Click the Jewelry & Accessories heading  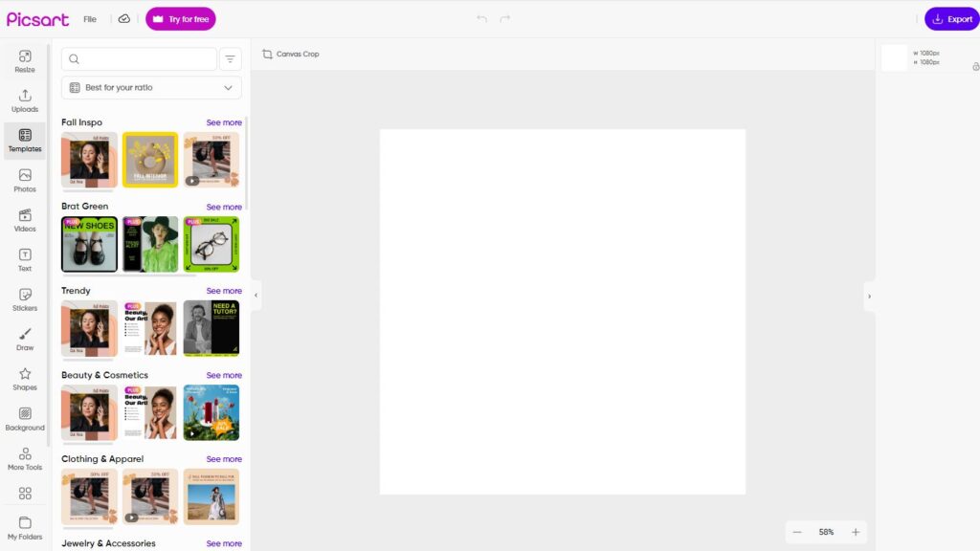pyautogui.click(x=108, y=543)
